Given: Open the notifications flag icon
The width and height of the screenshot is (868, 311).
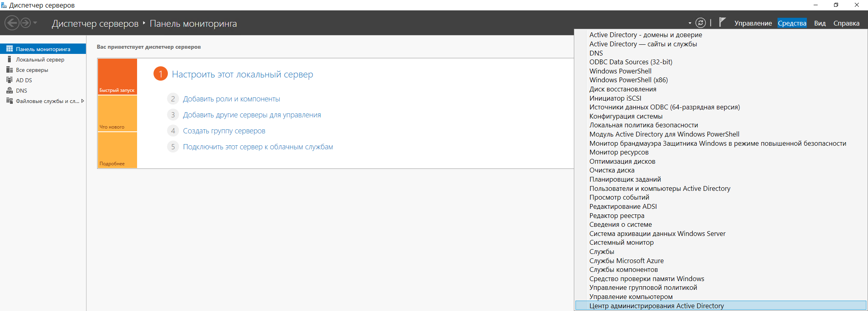Looking at the screenshot, I should tap(722, 22).
